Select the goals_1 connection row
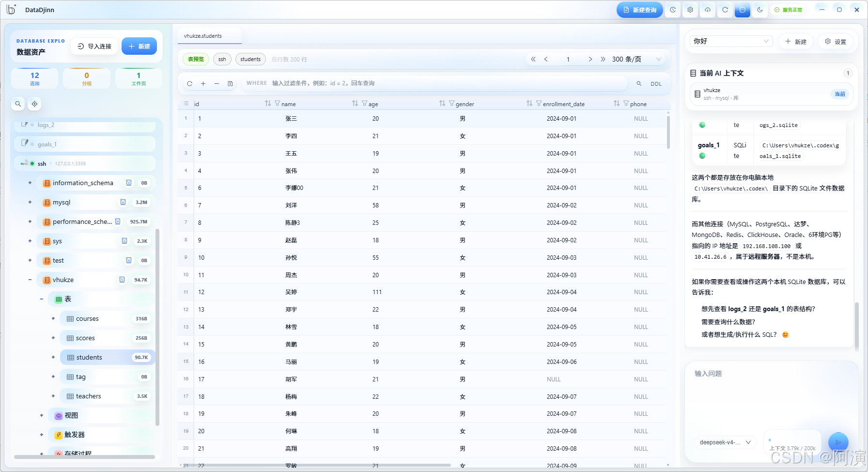Image resolution: width=868 pixels, height=472 pixels. pyautogui.click(x=85, y=144)
